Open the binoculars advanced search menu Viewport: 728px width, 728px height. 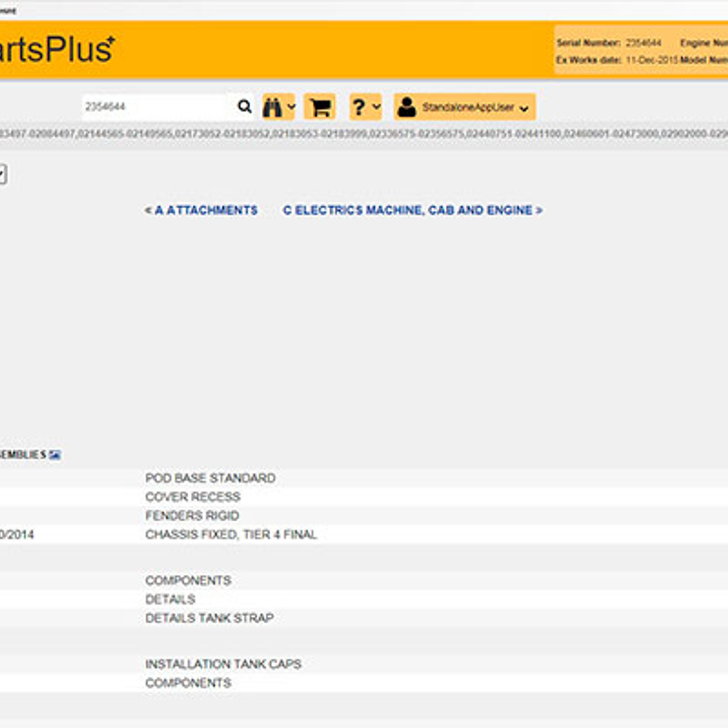tap(278, 107)
